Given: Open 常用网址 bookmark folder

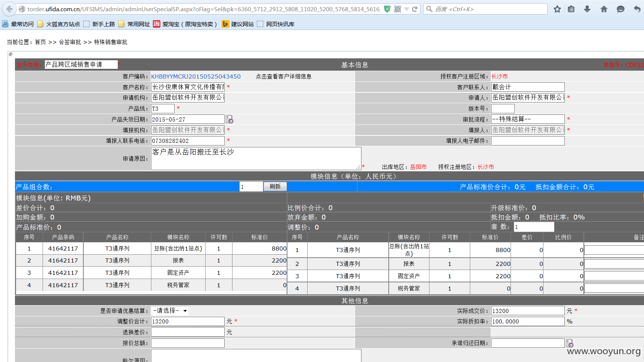Looking at the screenshot, I should pyautogui.click(x=134, y=24).
